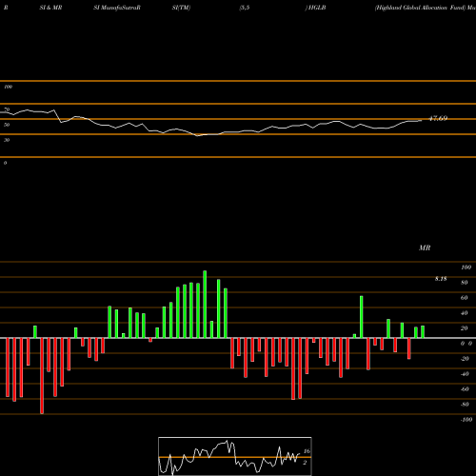Click the 'SI & MR' header text
476x476 pixels.
(x=50, y=8)
